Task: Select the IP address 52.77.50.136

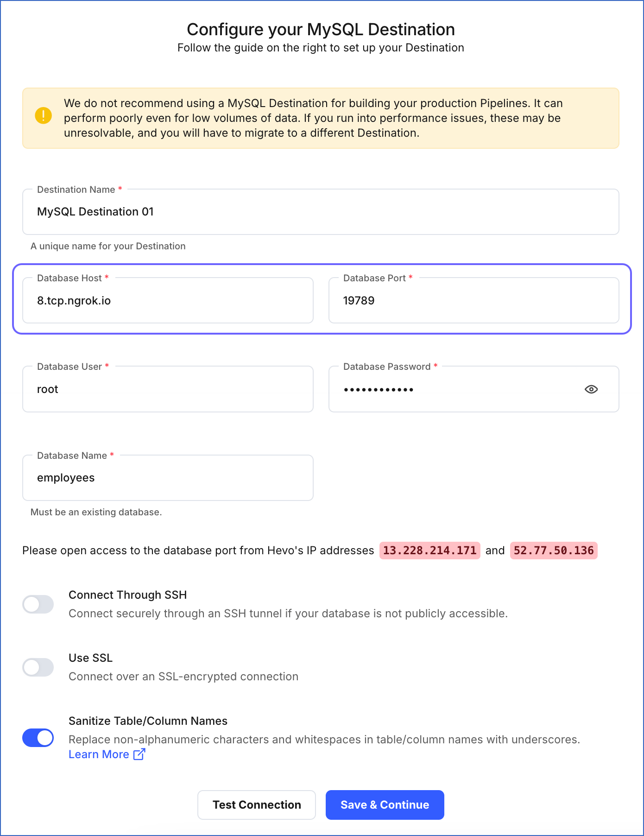Action: [x=553, y=551]
